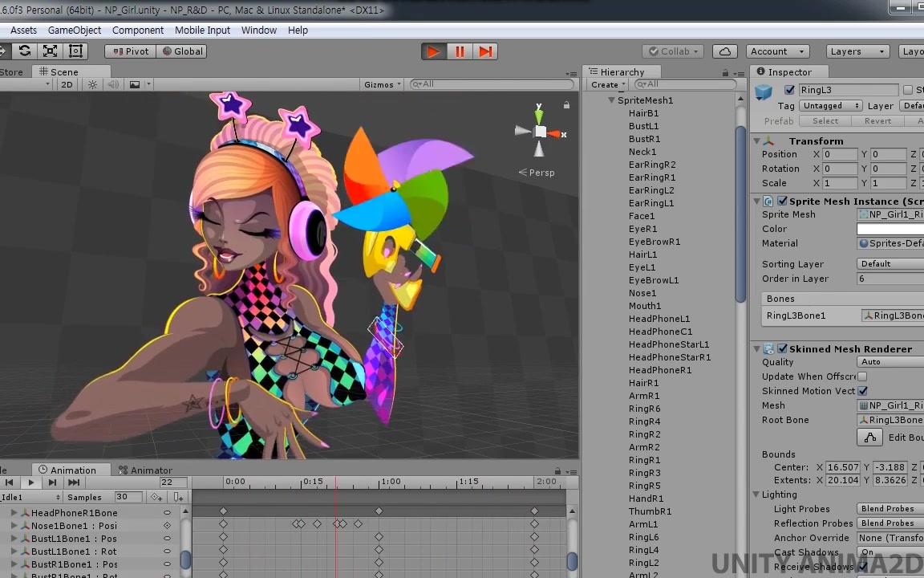Collapse the Lighting section in Inspector
This screenshot has width=924, height=578.
756,495
